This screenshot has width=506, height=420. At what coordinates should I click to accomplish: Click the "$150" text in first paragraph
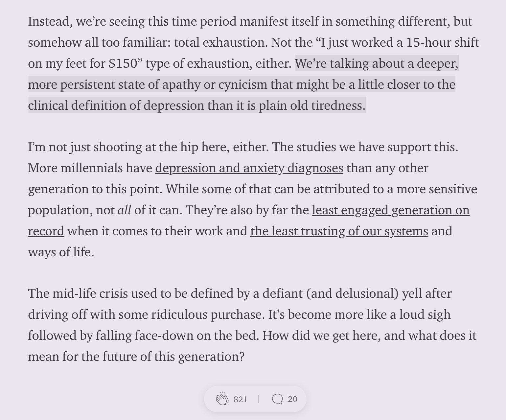pos(123,63)
